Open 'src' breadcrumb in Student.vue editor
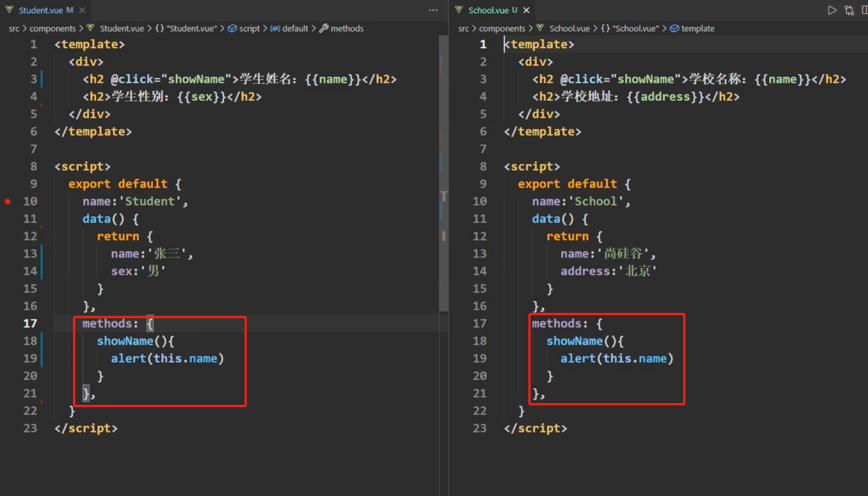Screen dimensions: 868x496 pyautogui.click(x=14, y=28)
